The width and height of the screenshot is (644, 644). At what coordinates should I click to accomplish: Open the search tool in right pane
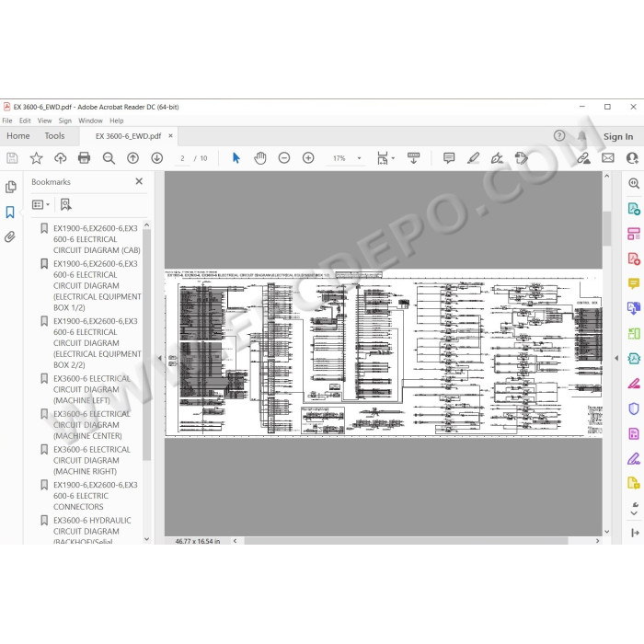coord(634,183)
